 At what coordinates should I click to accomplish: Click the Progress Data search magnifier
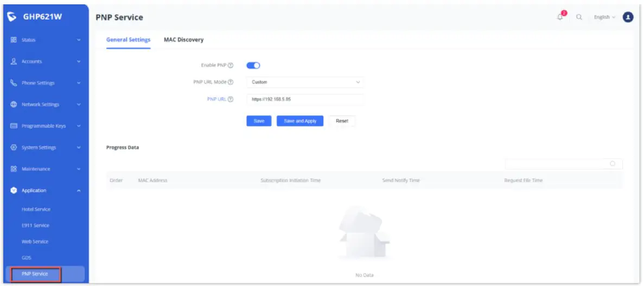click(x=613, y=164)
